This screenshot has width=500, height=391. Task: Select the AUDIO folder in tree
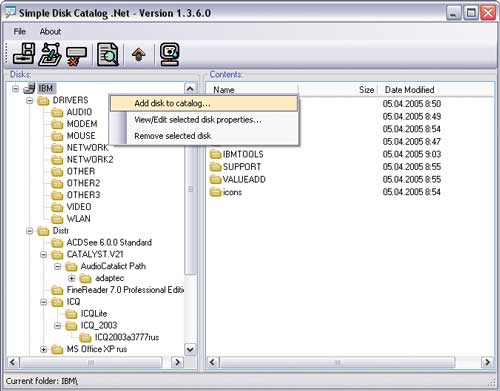[79, 112]
